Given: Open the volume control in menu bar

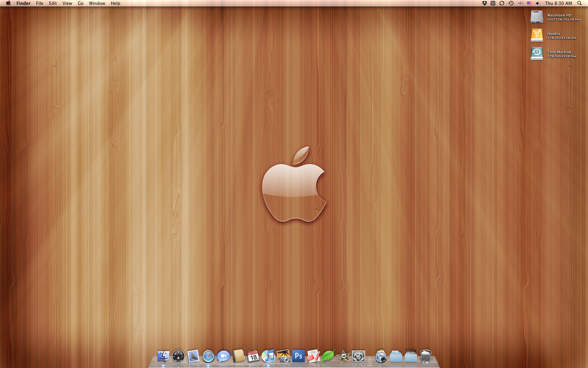Looking at the screenshot, I should pyautogui.click(x=538, y=3).
